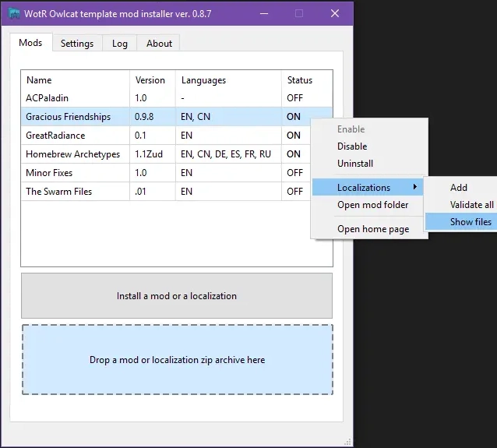
Task: Open the About tab
Action: (159, 43)
